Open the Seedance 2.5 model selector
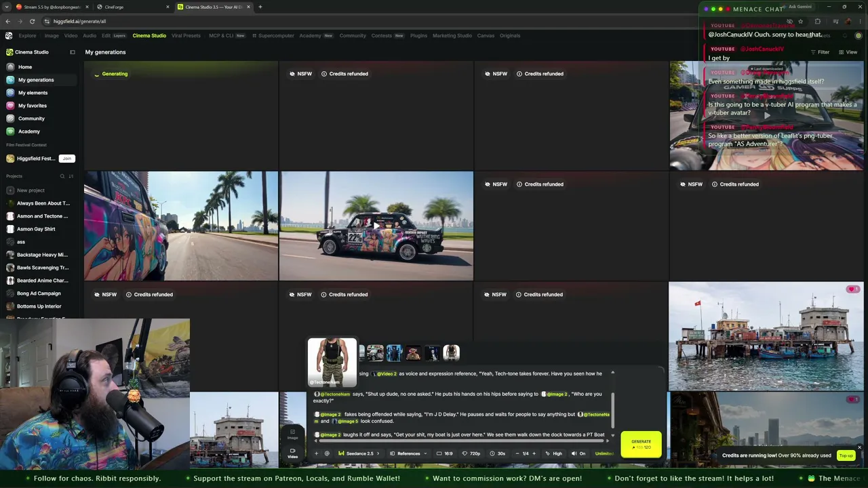 pos(359,453)
